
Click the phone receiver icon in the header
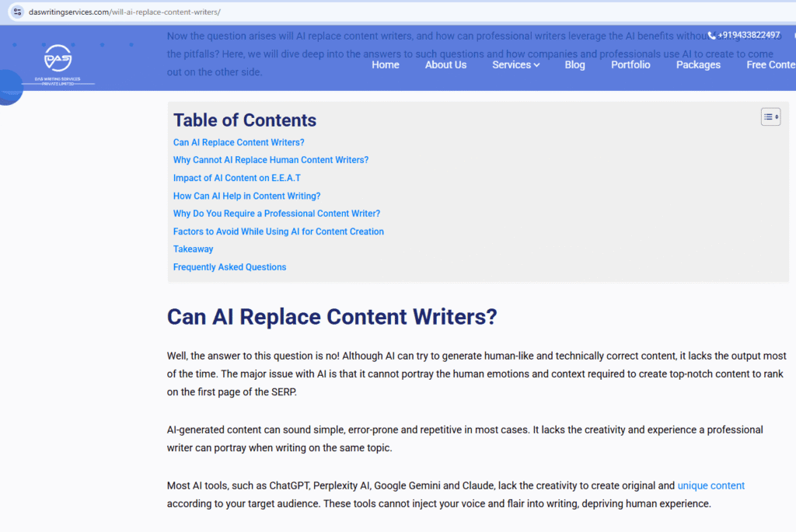[712, 35]
